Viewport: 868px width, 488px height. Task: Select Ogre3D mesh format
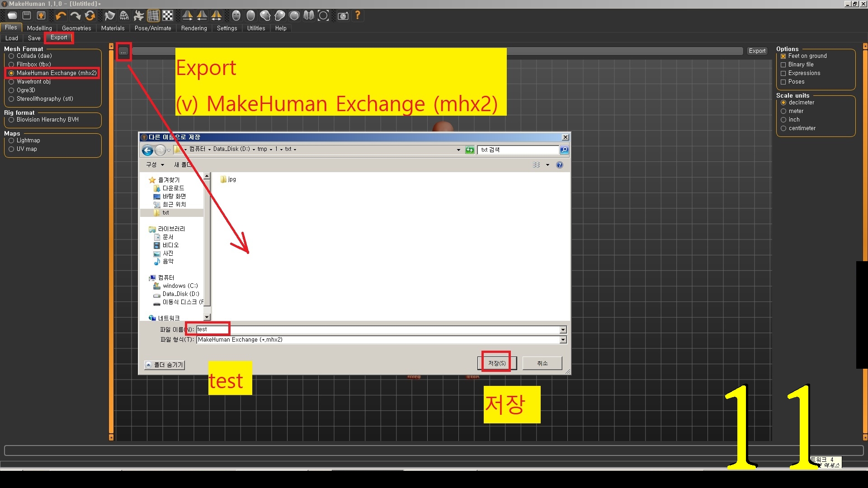pyautogui.click(x=22, y=90)
